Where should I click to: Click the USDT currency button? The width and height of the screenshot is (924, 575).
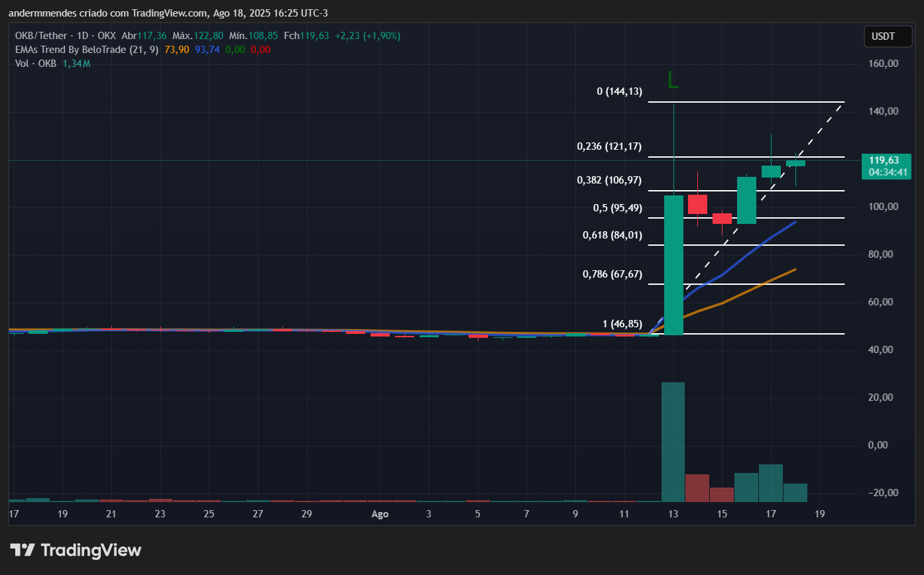tap(888, 36)
